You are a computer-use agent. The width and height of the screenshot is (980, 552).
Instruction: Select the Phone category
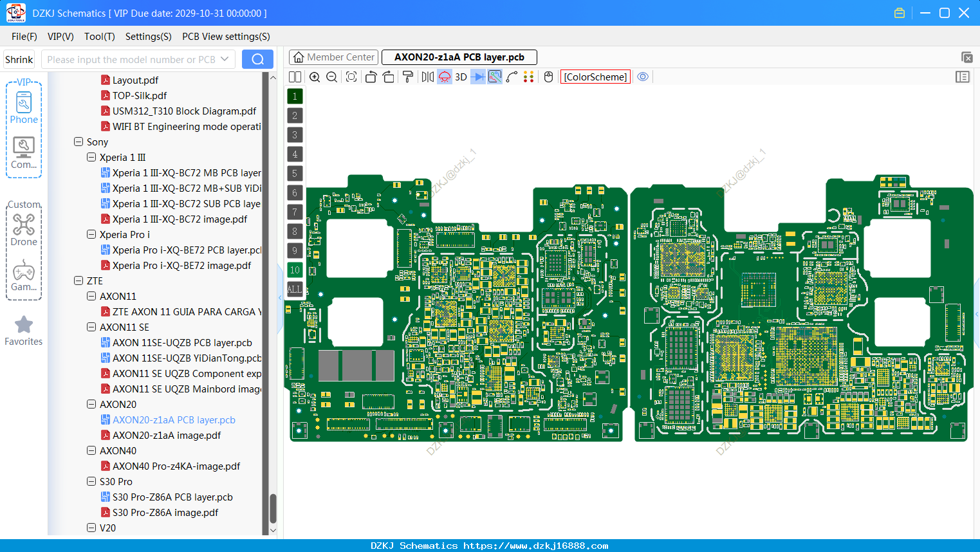tap(24, 107)
